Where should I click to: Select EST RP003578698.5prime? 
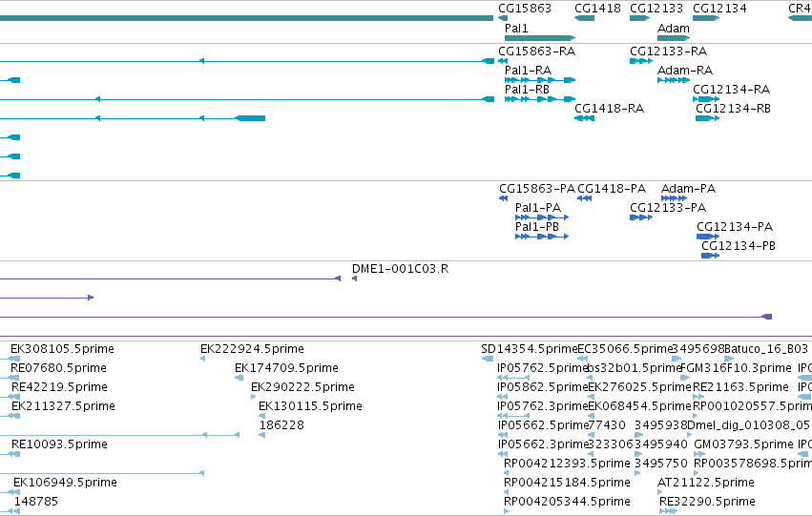(753, 464)
